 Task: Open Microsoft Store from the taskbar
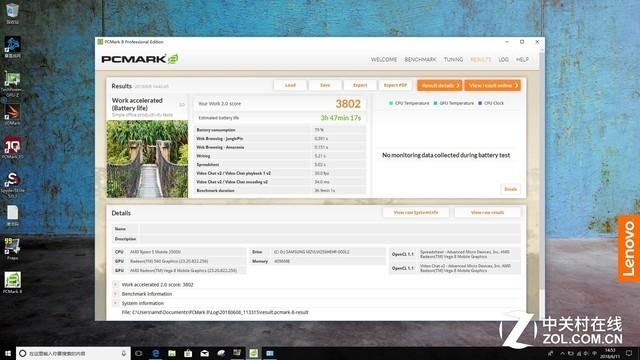tap(188, 353)
